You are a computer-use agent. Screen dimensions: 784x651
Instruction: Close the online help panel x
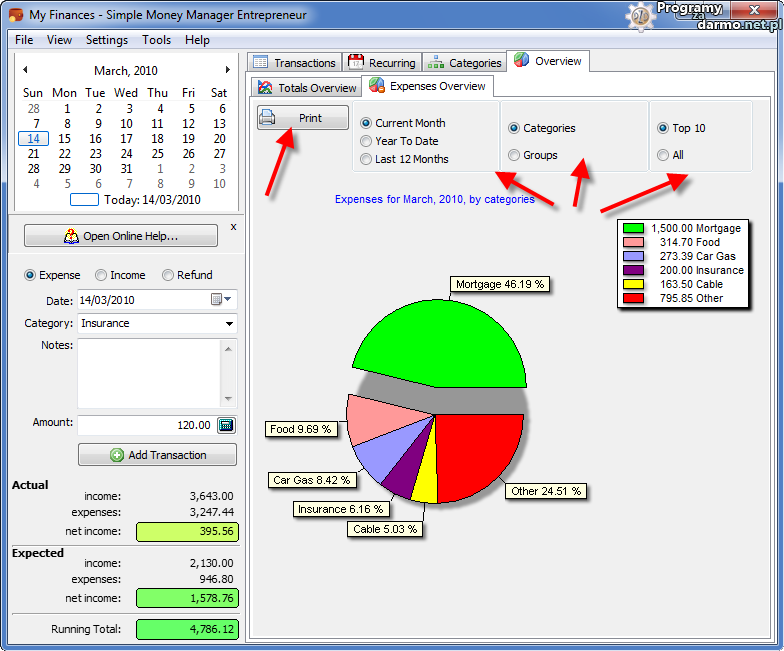tap(233, 227)
